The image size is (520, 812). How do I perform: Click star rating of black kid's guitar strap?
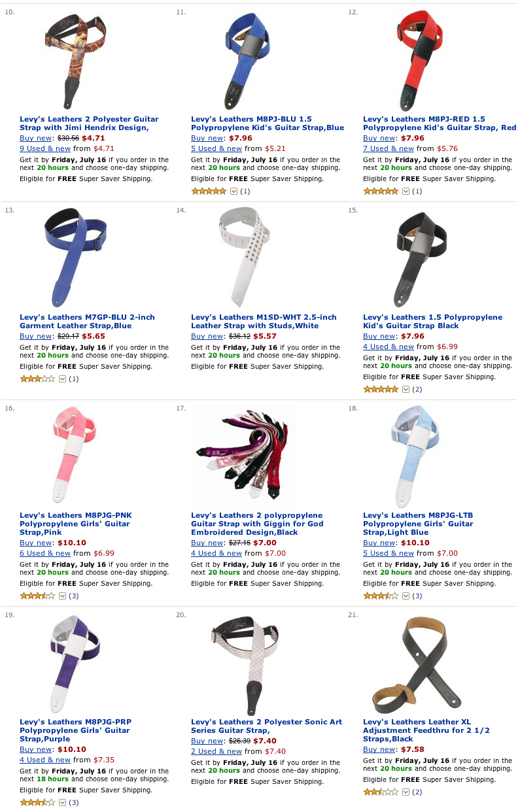[381, 390]
